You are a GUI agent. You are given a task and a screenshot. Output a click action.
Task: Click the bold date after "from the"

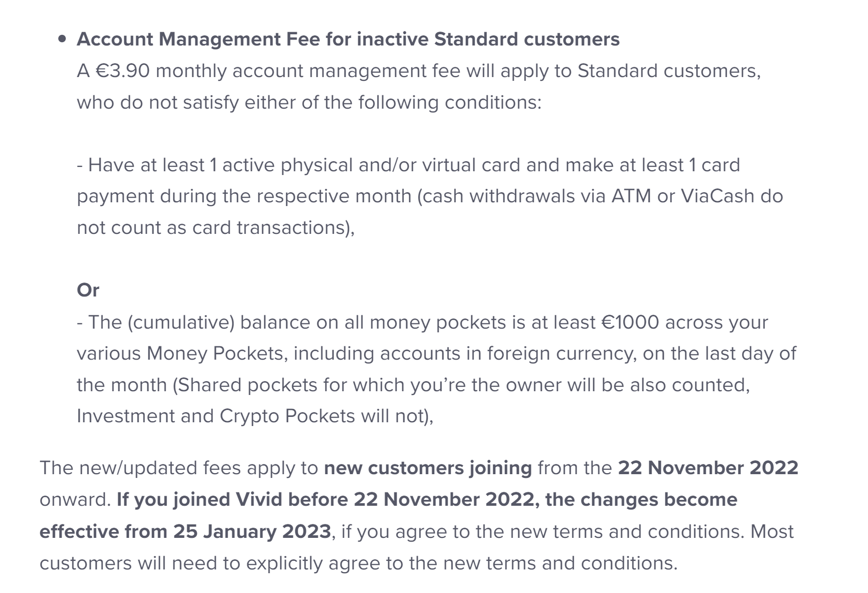coord(708,468)
